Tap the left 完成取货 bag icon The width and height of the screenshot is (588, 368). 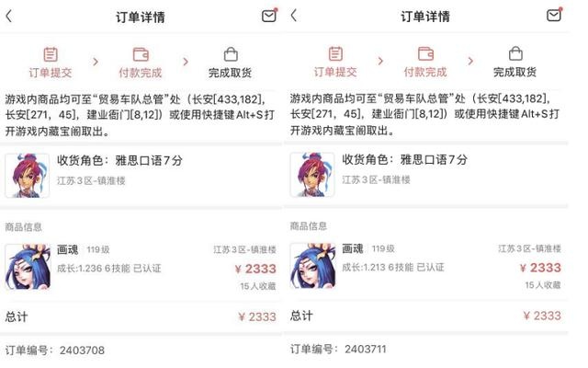pos(231,54)
